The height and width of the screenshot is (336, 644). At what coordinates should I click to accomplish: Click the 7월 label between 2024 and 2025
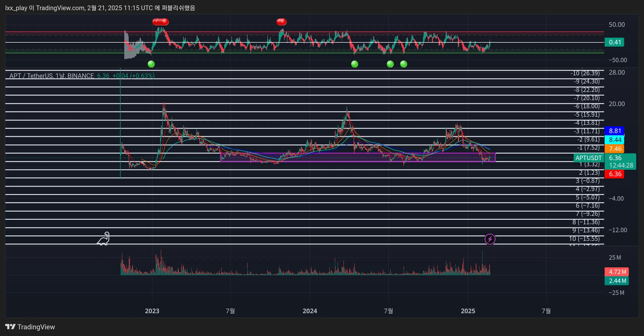(x=388, y=311)
